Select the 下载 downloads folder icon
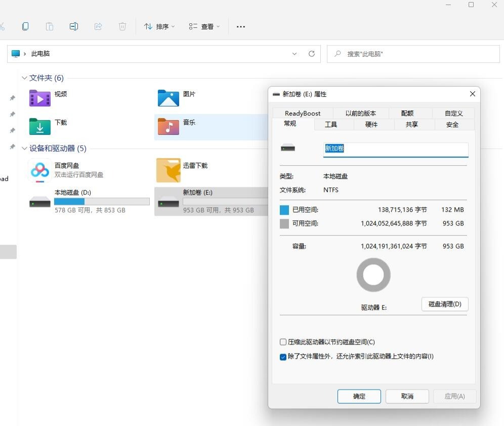The width and height of the screenshot is (504, 426). coord(40,127)
